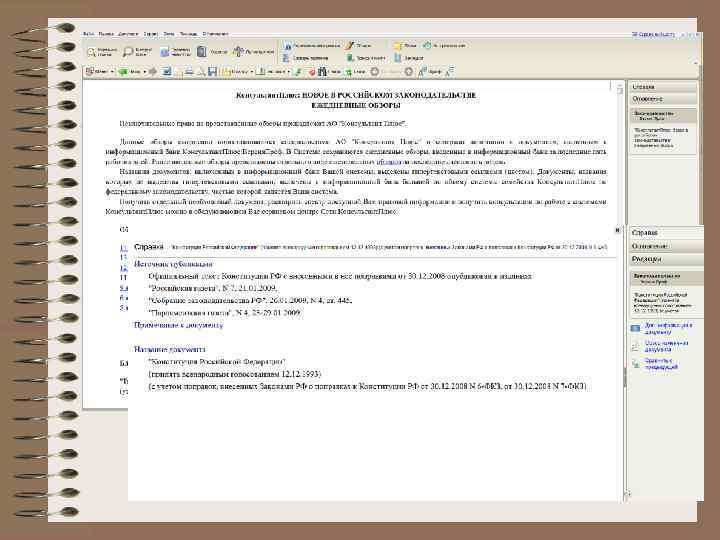Viewport: 720px width, 540px height.
Task: Click the red mark icon near the binoculars
Action: (311, 72)
